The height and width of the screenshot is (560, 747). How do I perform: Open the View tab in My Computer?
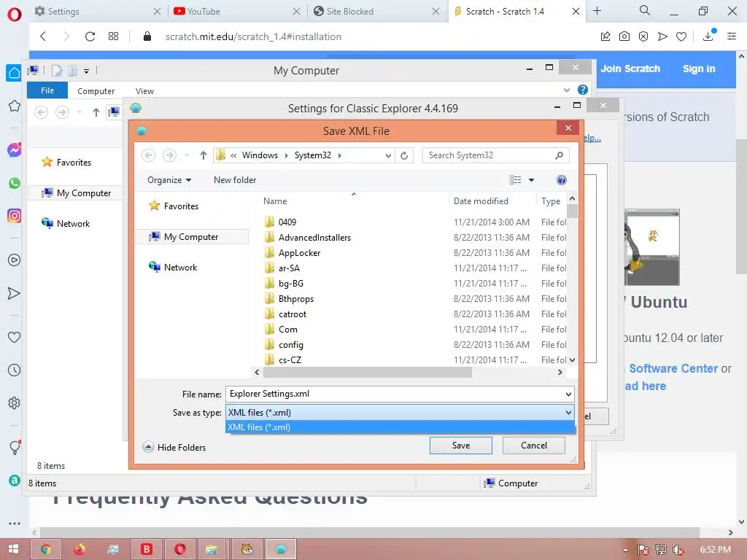[144, 91]
